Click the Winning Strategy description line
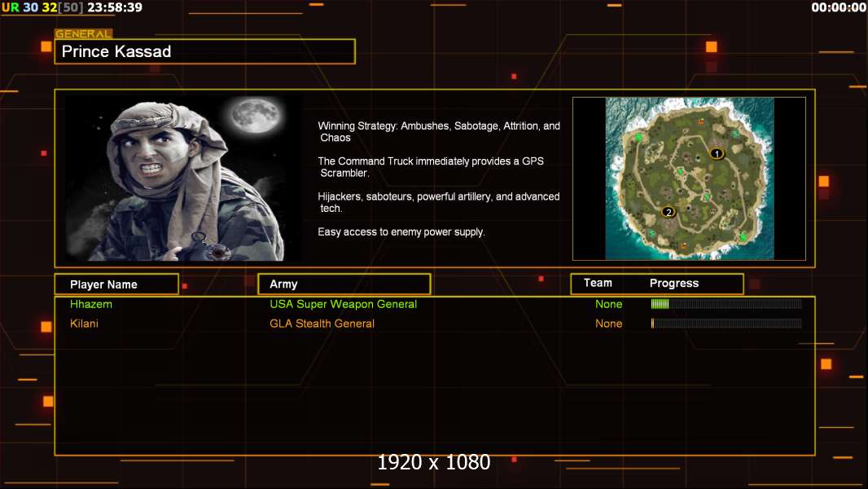 point(439,132)
